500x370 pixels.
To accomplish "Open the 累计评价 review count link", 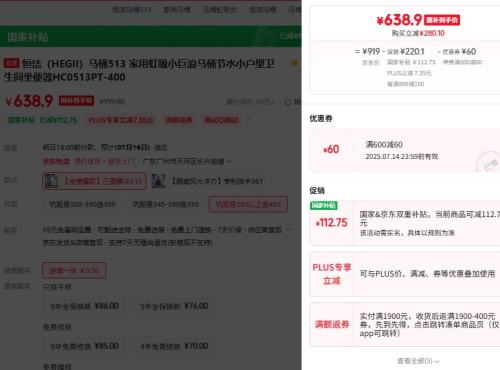I will click(x=251, y=102).
